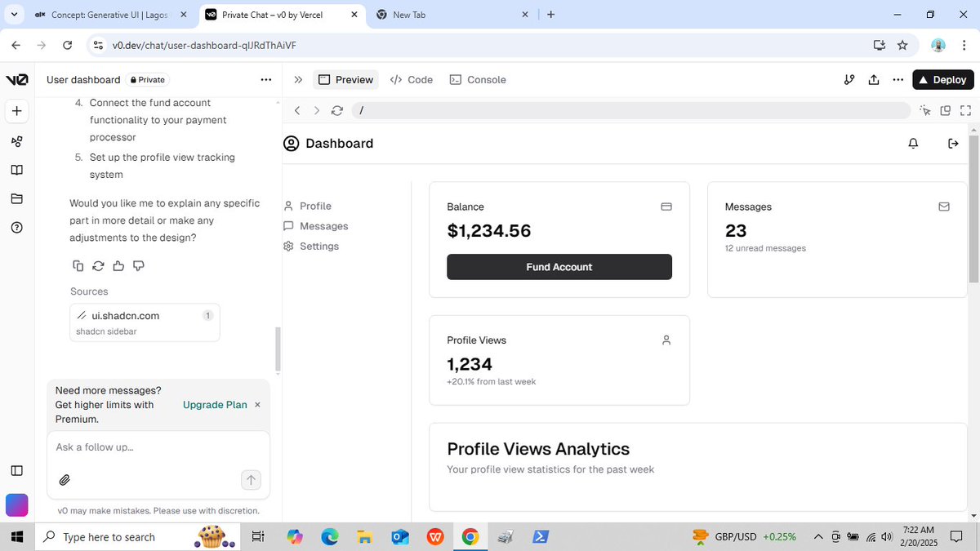Show hidden system tray icons chevron
This screenshot has width=980, height=551.
pos(817,536)
